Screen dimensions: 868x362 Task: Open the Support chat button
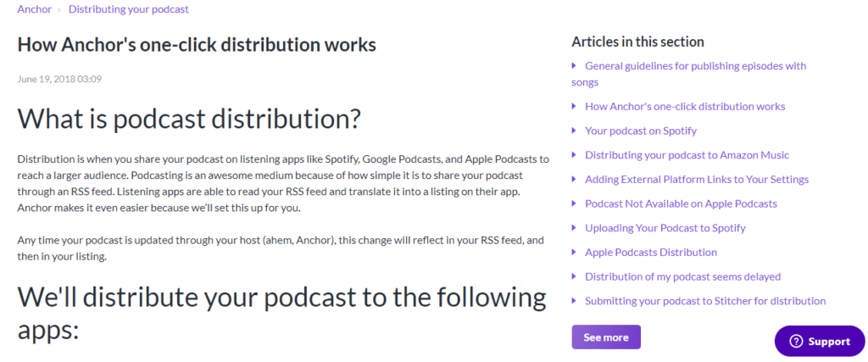(820, 342)
